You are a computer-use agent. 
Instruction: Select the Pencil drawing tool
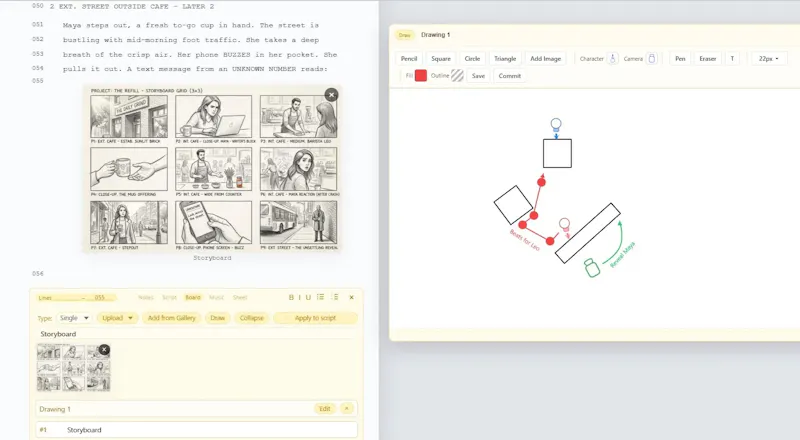click(409, 59)
